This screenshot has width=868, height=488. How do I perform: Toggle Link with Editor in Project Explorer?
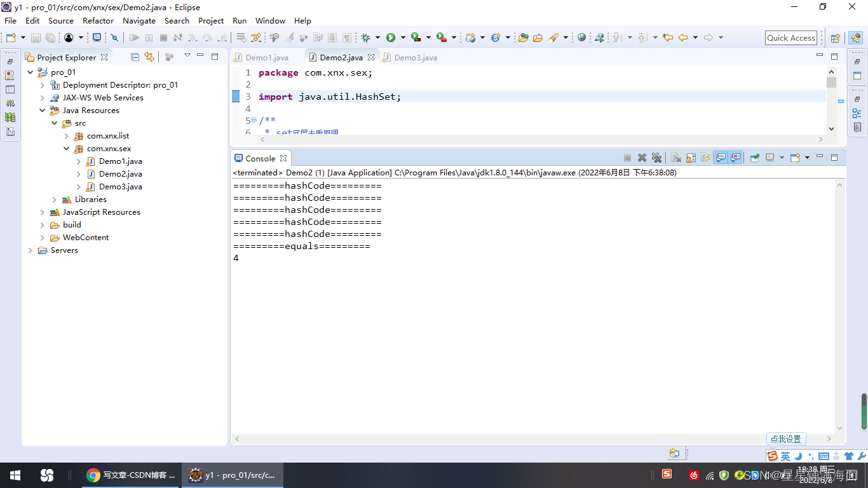(x=149, y=57)
